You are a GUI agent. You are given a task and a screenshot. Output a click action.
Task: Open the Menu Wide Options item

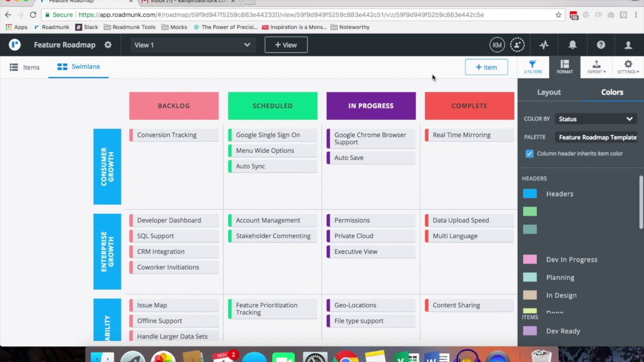coord(272,150)
